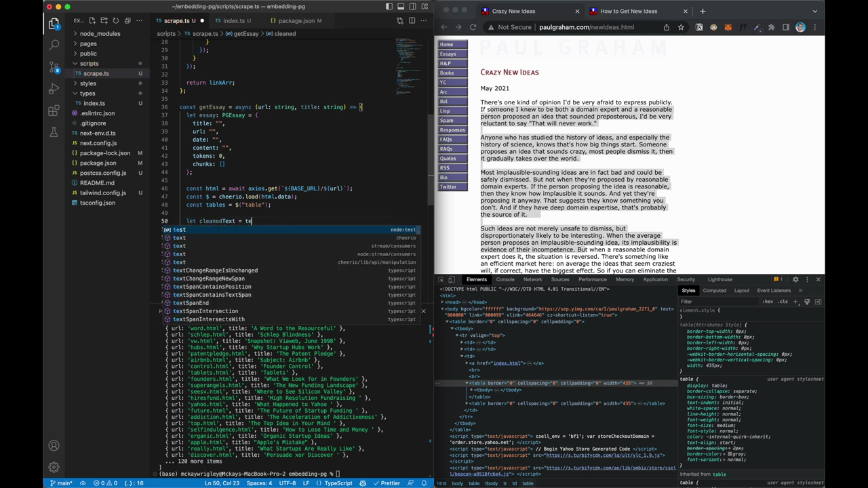
Task: Collapse the scripts folder
Action: click(90, 64)
